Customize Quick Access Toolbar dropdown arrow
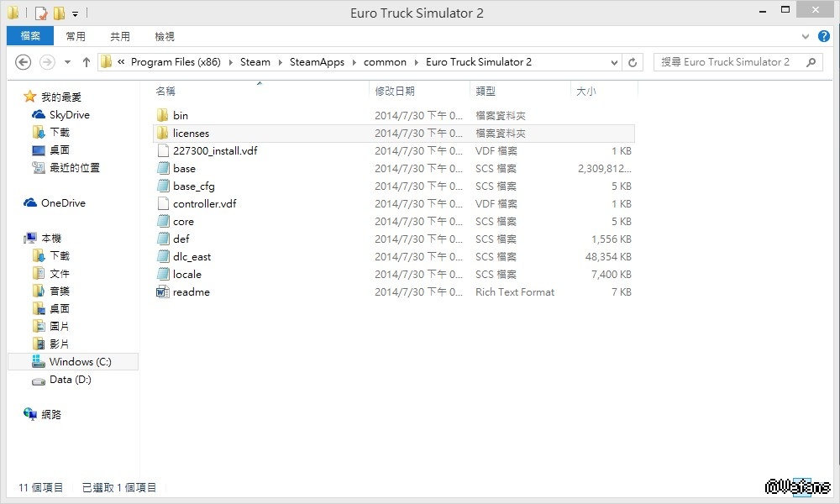Viewport: 840px width, 504px height. (75, 13)
